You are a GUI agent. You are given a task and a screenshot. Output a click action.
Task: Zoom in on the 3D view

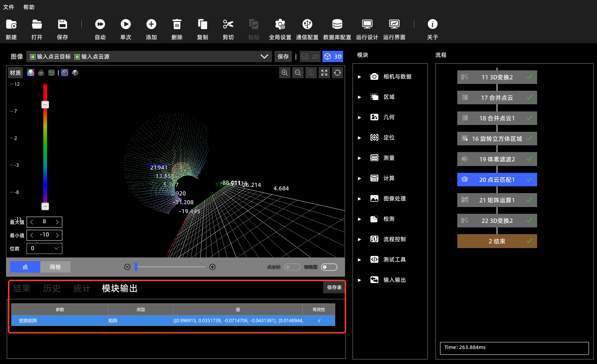click(x=285, y=73)
